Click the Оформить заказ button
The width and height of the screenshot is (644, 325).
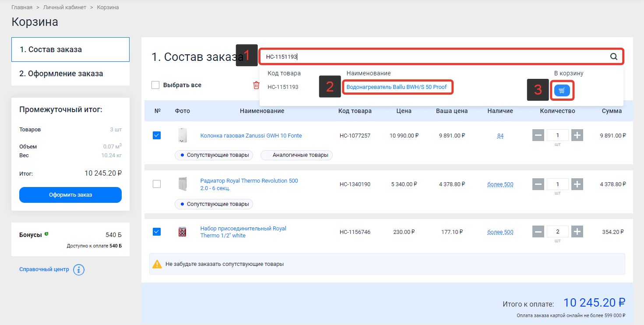[x=70, y=195]
